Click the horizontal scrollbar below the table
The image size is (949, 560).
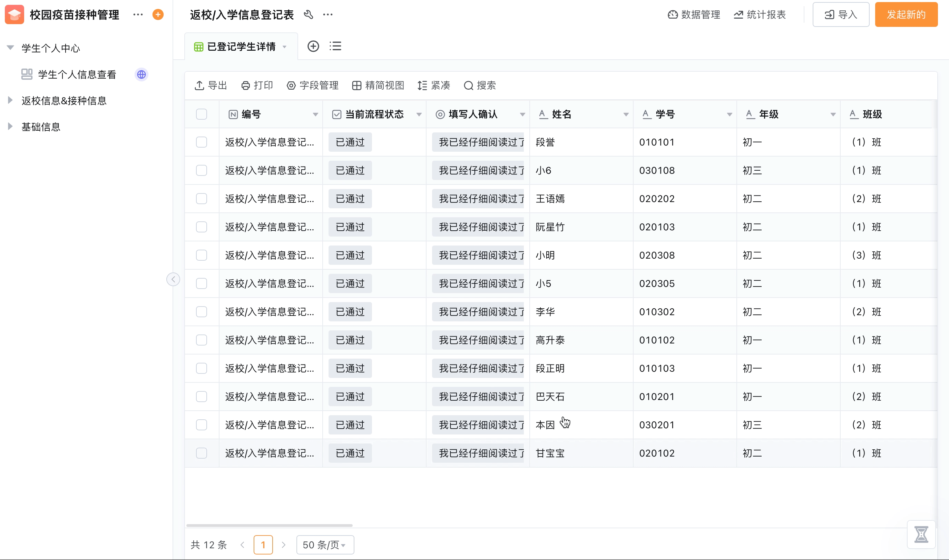(269, 525)
